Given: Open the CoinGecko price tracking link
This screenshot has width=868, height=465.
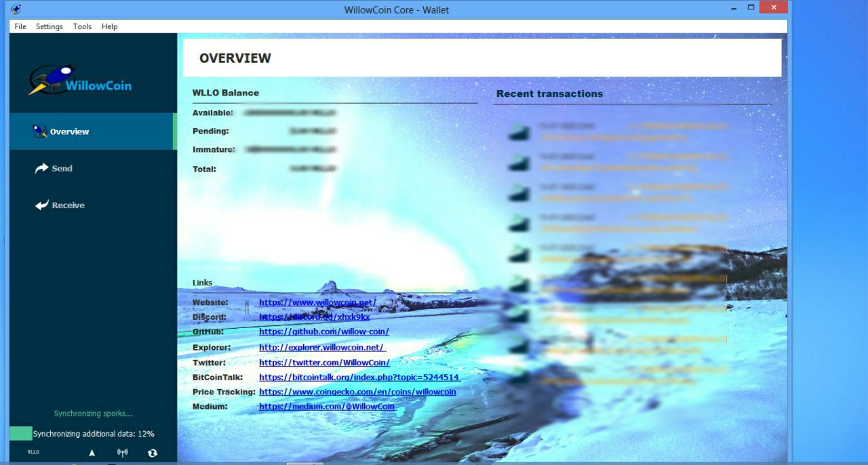Looking at the screenshot, I should pos(357,392).
